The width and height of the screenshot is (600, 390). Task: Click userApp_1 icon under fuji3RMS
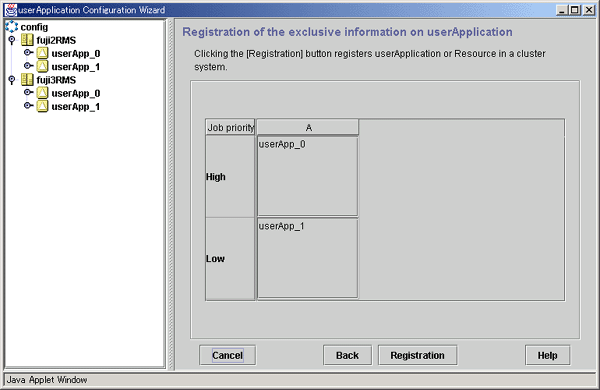[x=42, y=106]
